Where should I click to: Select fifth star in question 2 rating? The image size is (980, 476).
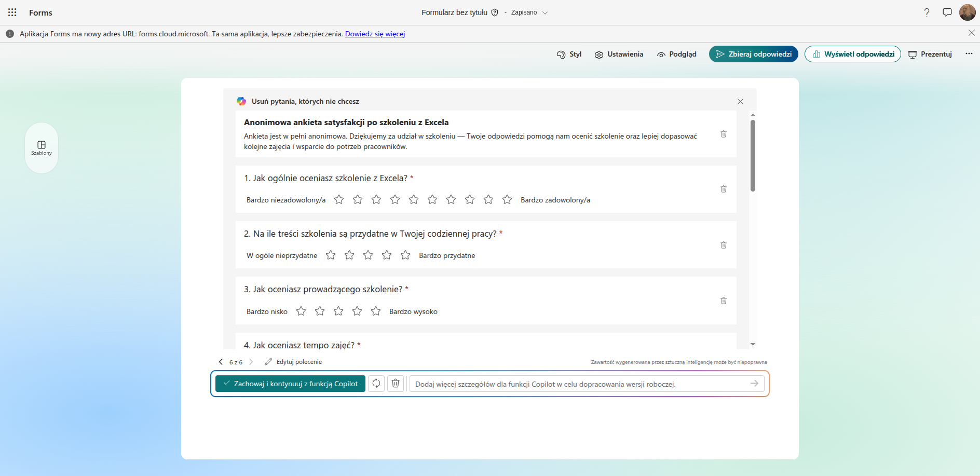coord(405,255)
